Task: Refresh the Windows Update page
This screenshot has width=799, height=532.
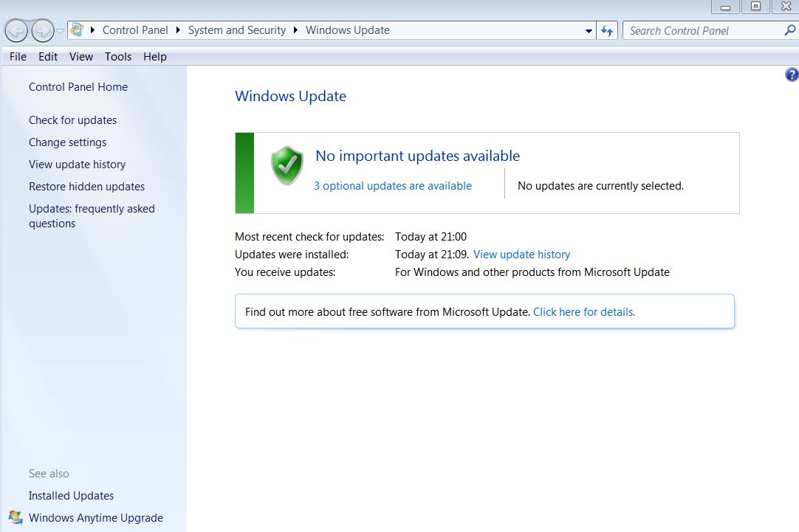Action: coord(606,30)
